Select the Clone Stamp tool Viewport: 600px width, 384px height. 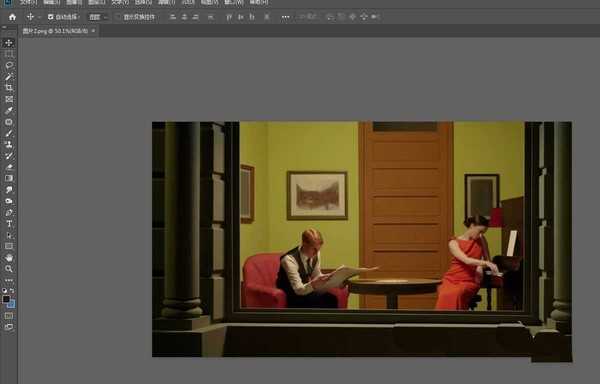(9, 145)
